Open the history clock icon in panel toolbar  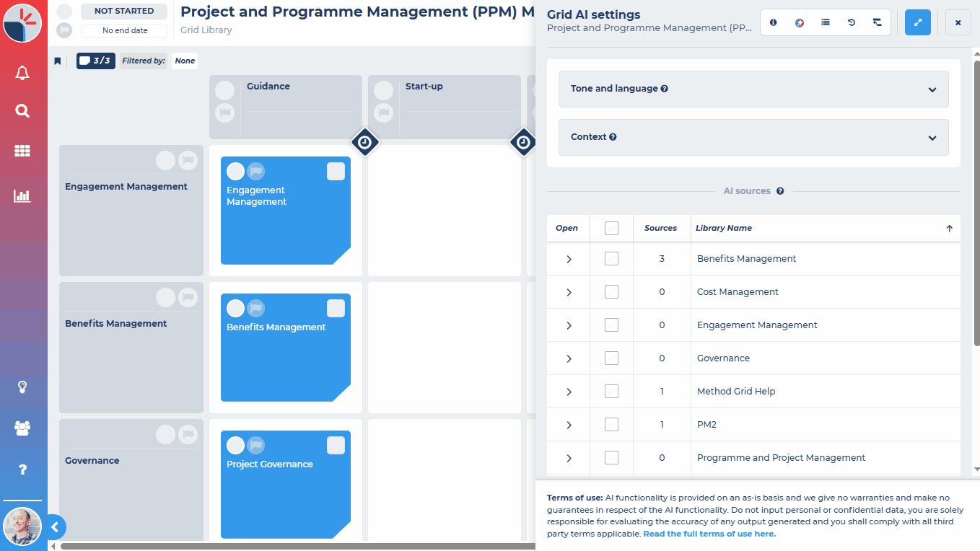(x=852, y=23)
